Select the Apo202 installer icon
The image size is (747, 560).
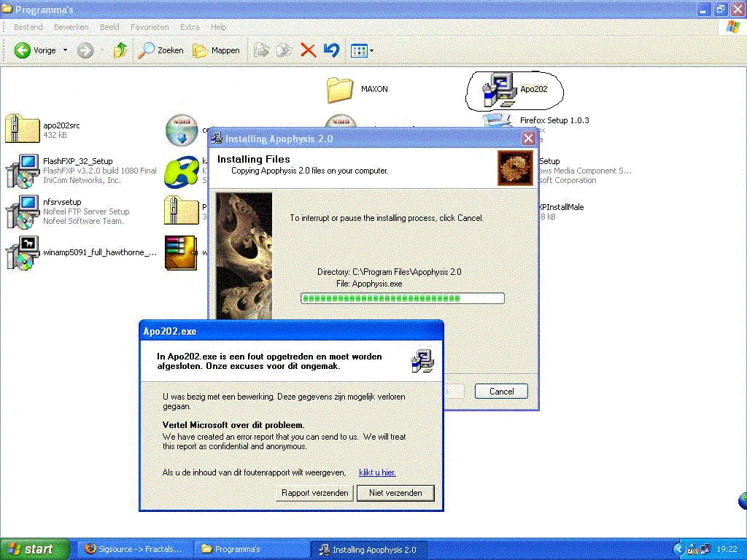(499, 90)
